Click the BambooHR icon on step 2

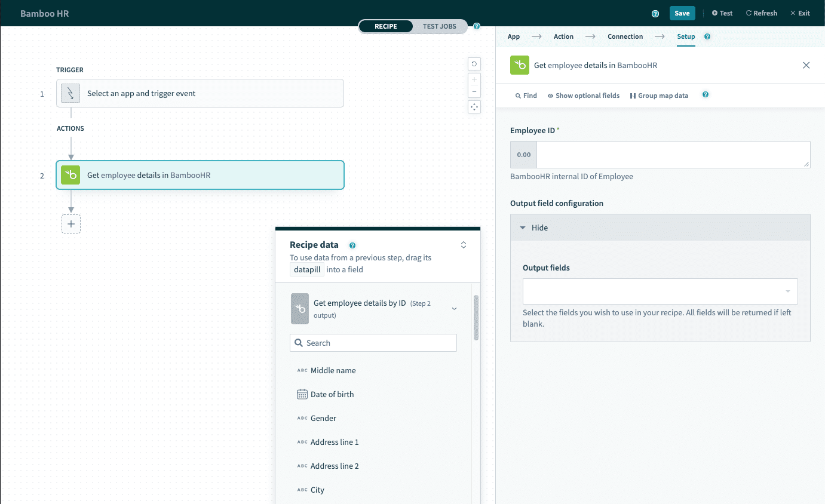click(x=70, y=175)
